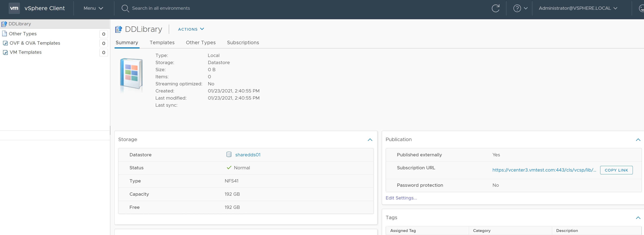Click the search magnifier icon
The height and width of the screenshot is (235, 644).
pyautogui.click(x=125, y=8)
